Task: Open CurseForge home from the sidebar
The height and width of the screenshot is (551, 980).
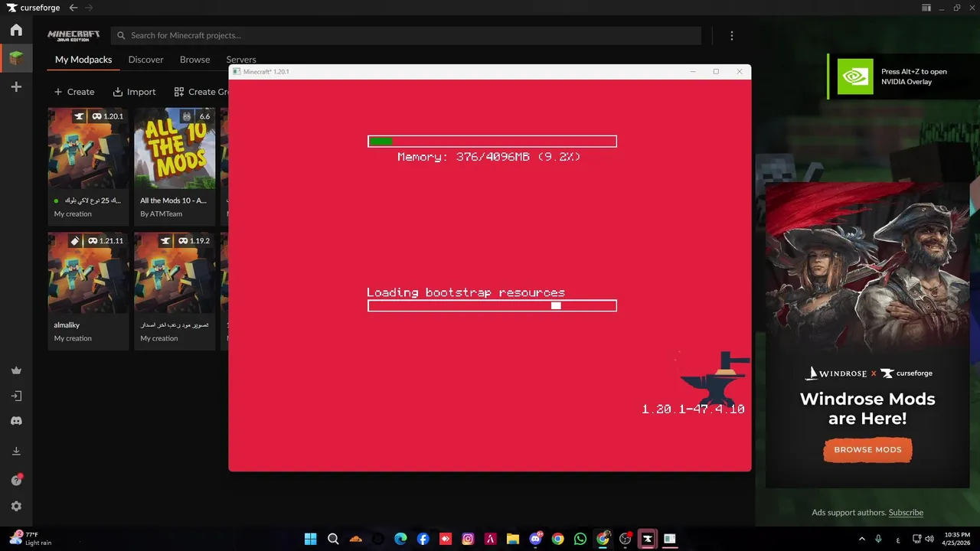Action: tap(16, 31)
